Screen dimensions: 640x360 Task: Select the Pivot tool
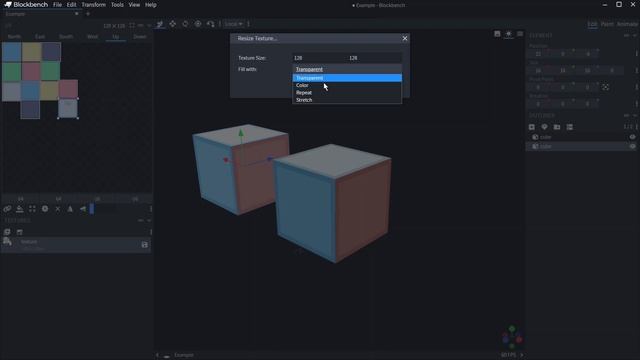198,24
